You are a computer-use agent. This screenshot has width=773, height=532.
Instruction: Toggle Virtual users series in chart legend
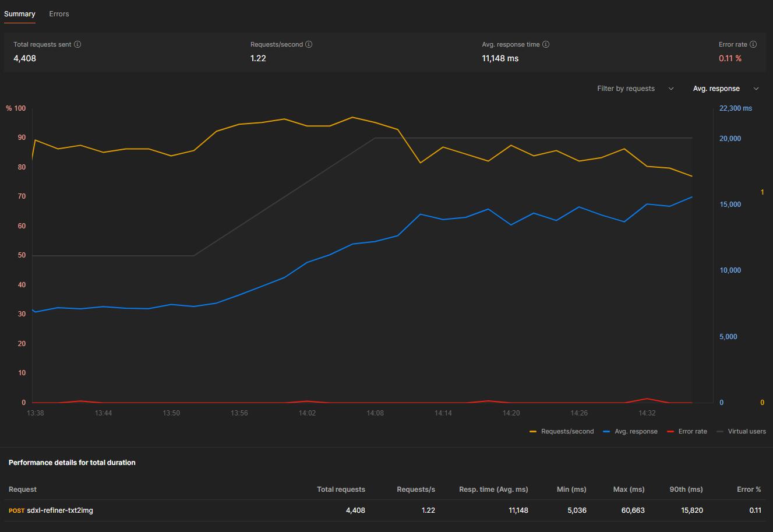[x=741, y=431]
